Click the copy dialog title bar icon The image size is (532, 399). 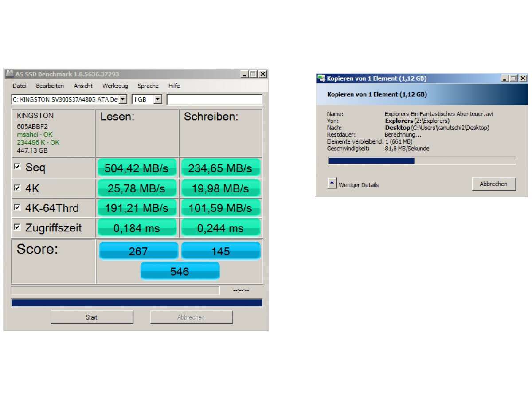[x=321, y=78]
